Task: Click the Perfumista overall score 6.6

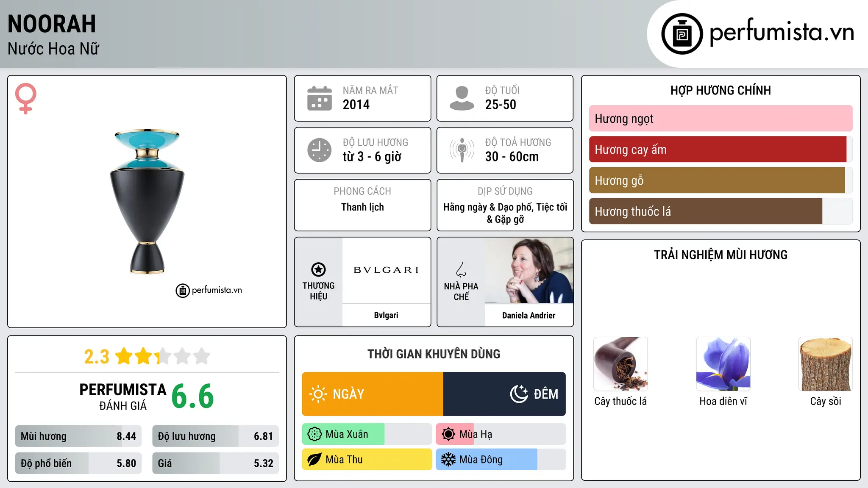Action: click(192, 396)
